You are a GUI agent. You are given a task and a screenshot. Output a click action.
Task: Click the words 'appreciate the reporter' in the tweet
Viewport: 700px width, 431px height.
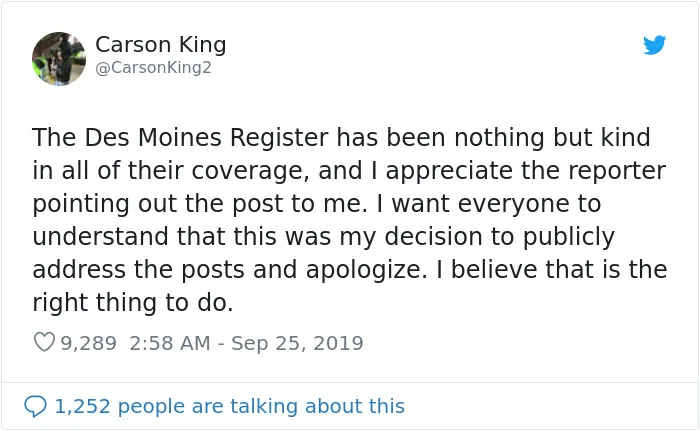pyautogui.click(x=526, y=171)
